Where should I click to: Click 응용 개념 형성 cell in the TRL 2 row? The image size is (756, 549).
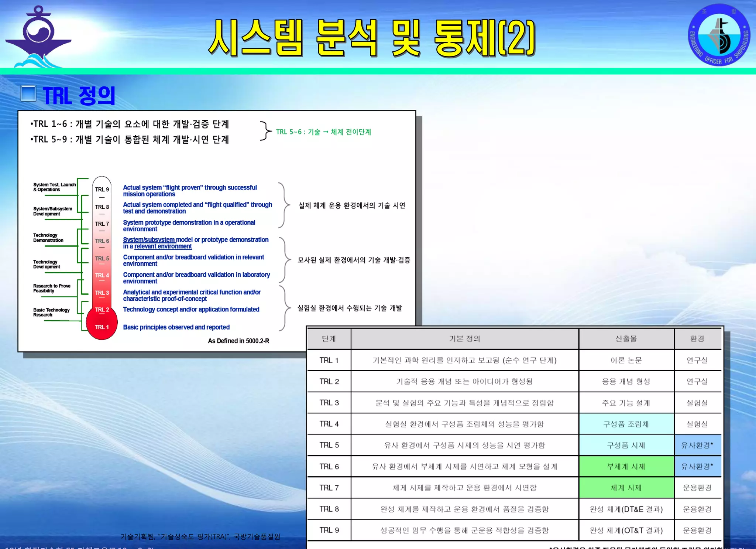point(626,382)
